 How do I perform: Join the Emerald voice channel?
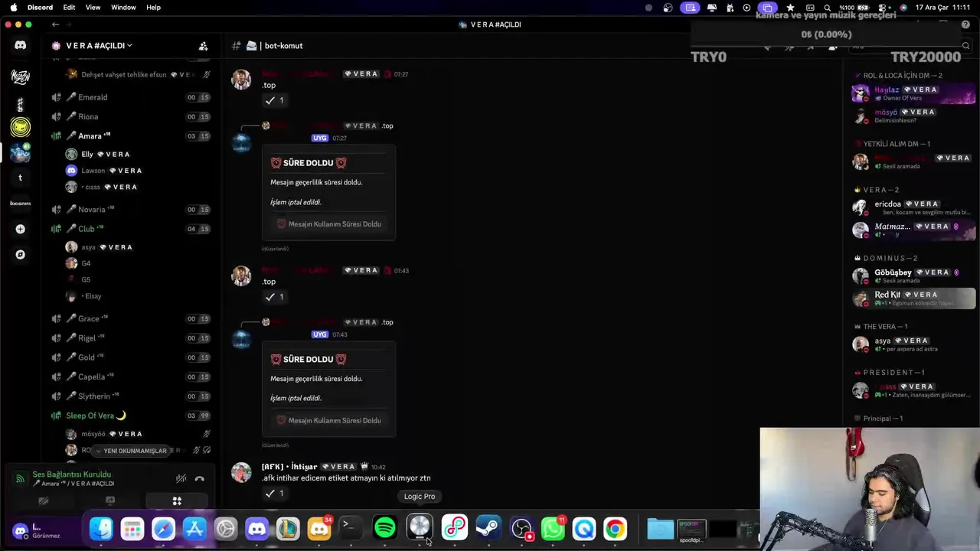click(130, 97)
